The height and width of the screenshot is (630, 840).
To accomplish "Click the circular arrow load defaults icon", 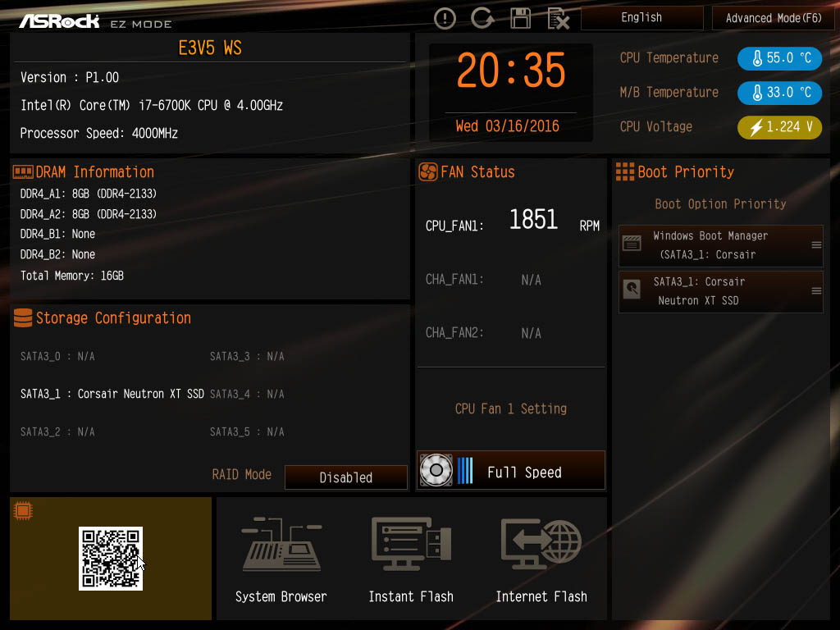I will (x=482, y=18).
